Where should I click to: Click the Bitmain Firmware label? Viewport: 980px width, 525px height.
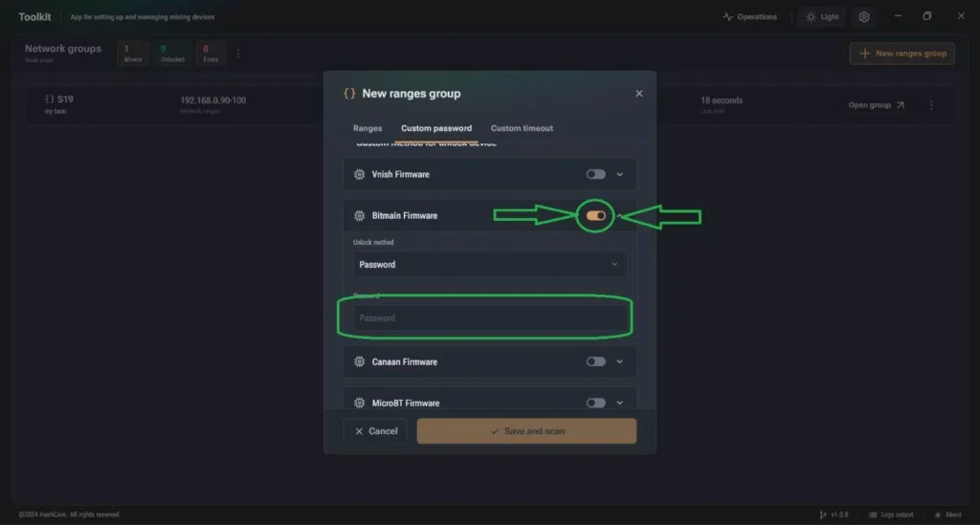tap(405, 215)
